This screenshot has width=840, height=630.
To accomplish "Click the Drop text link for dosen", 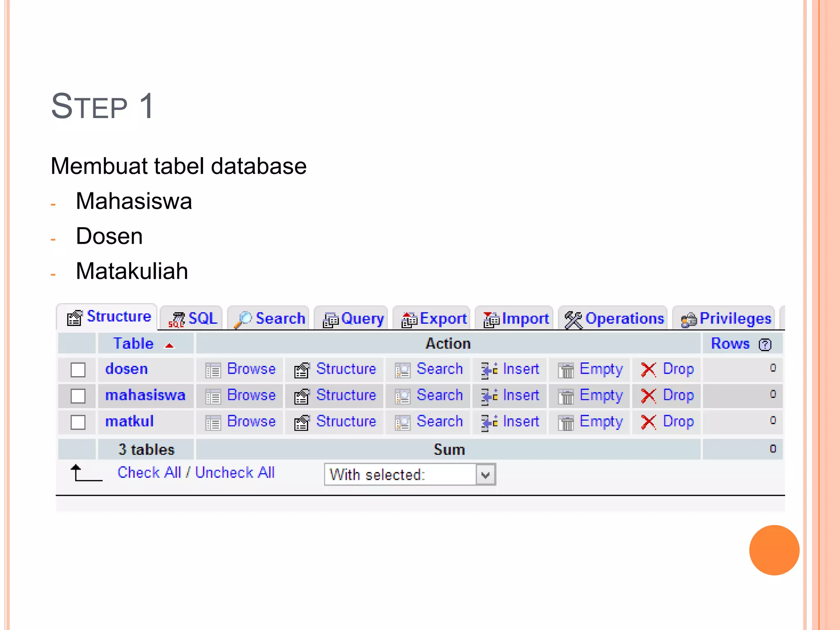I will (678, 370).
